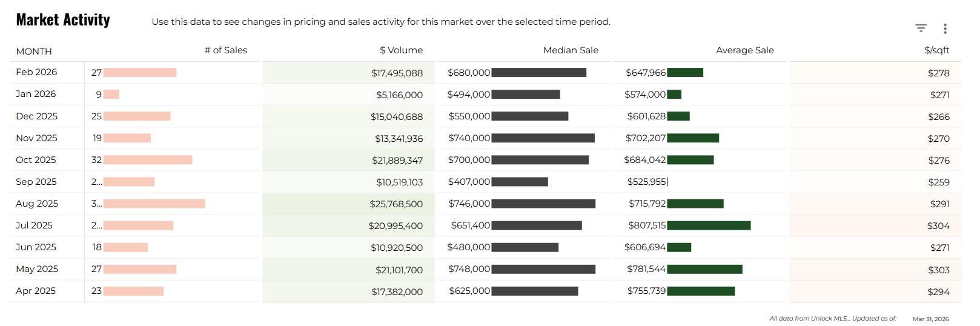Click Nov 2025 dark median sale bar
Image resolution: width=980 pixels, height=326 pixels.
[543, 138]
